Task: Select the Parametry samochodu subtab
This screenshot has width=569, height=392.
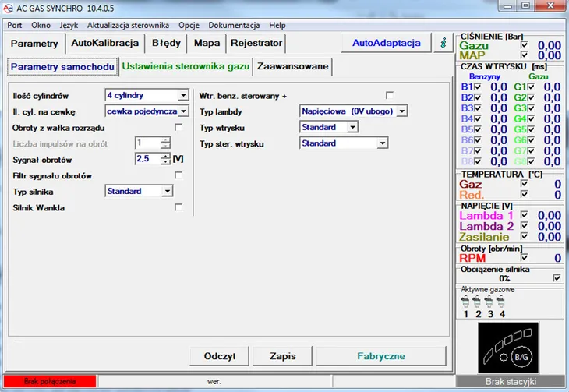Action: click(x=62, y=67)
